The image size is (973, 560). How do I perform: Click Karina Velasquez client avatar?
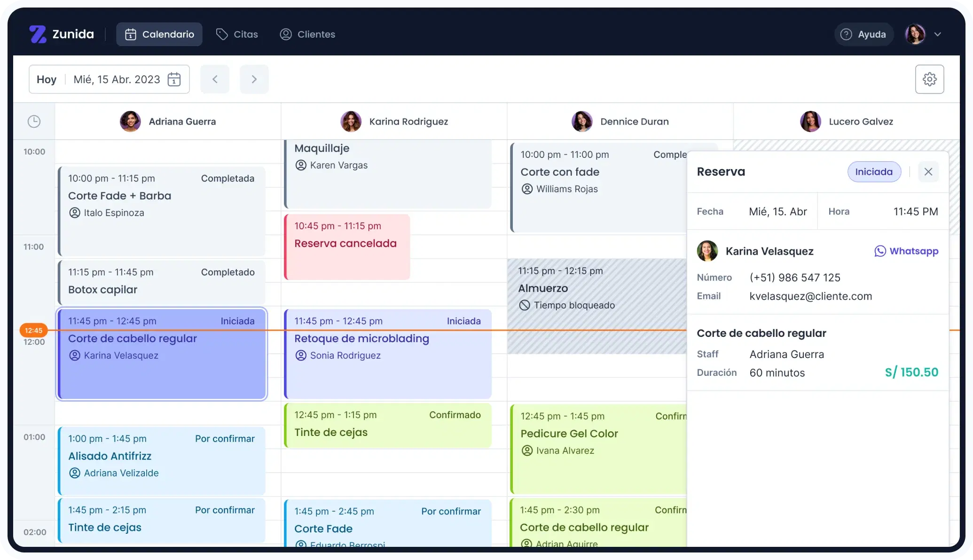(707, 251)
